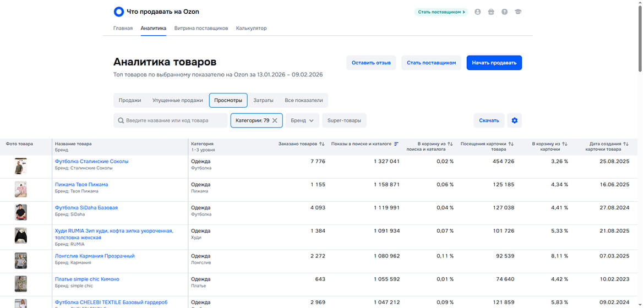Select Все показатели tab

(x=303, y=100)
